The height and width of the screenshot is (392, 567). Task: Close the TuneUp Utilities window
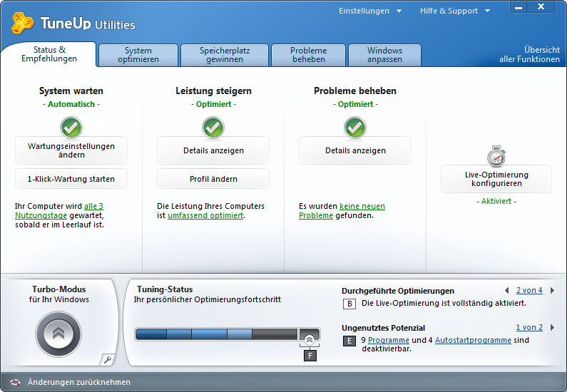coord(541,7)
